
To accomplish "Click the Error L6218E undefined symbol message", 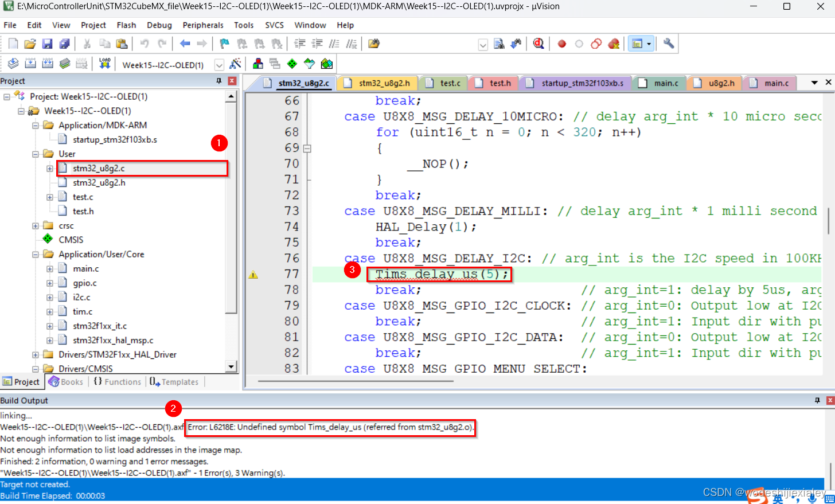I will [x=331, y=427].
